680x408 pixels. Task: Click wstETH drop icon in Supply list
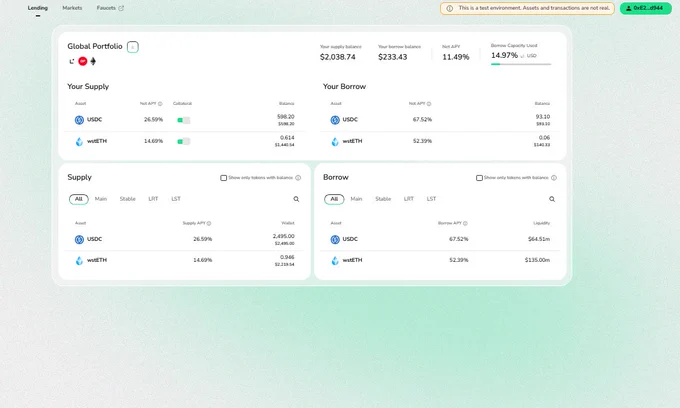(x=79, y=261)
